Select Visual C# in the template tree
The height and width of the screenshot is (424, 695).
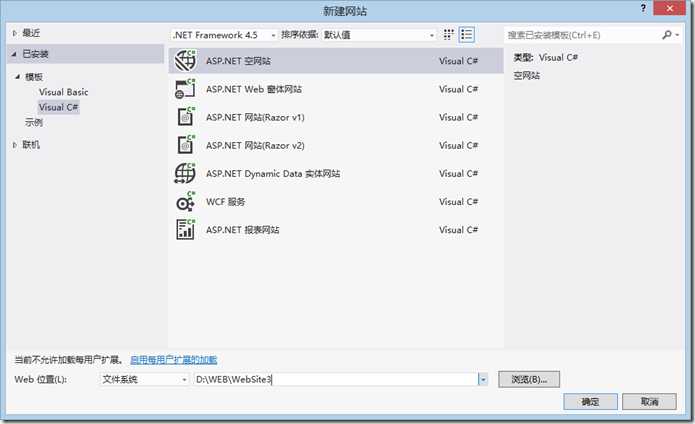pyautogui.click(x=59, y=107)
